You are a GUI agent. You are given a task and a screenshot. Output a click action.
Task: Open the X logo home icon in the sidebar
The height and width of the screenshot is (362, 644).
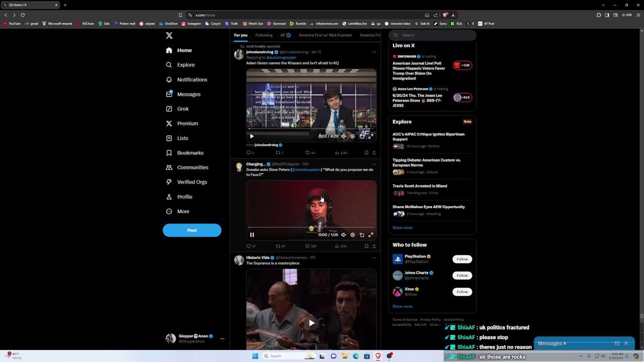coord(169,35)
